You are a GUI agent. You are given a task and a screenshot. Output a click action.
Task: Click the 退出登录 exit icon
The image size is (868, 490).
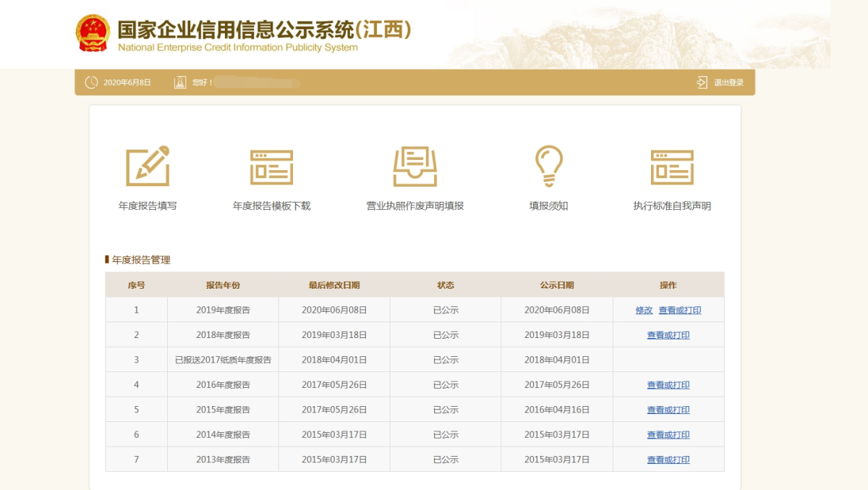tap(702, 83)
